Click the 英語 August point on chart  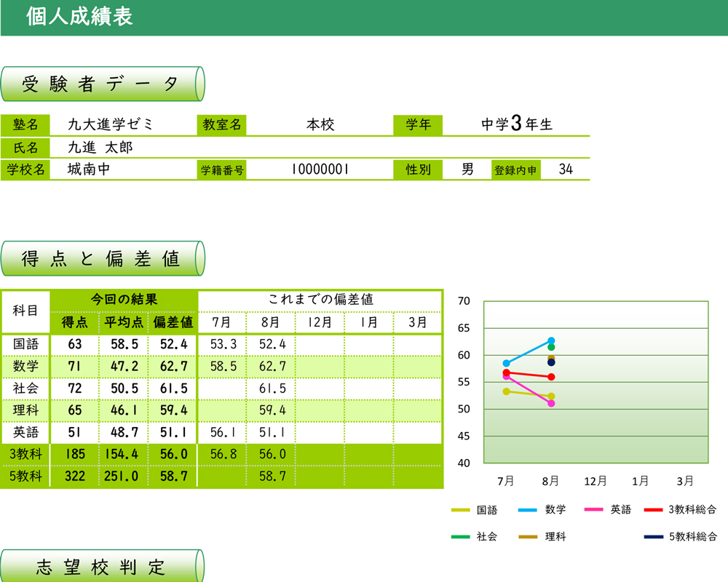551,403
